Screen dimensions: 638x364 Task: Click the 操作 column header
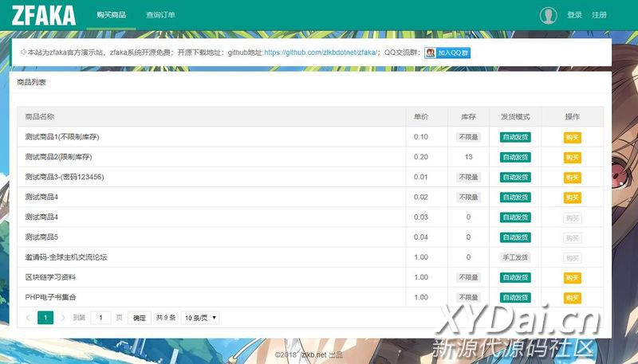[x=572, y=116]
